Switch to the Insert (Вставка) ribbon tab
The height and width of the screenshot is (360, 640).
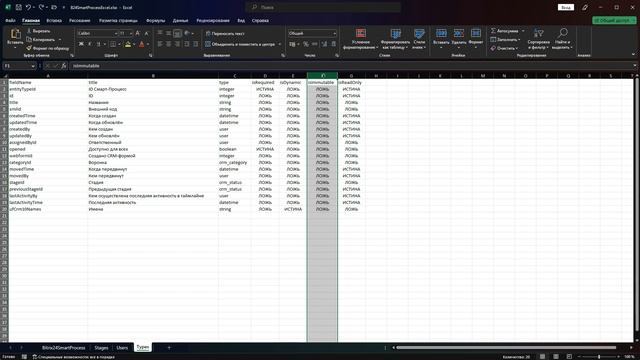point(54,20)
